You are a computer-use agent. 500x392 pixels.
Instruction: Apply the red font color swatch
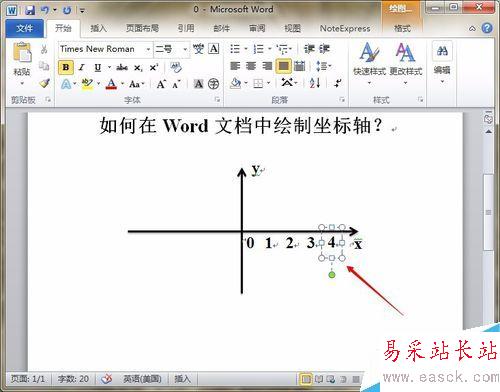[x=111, y=84]
